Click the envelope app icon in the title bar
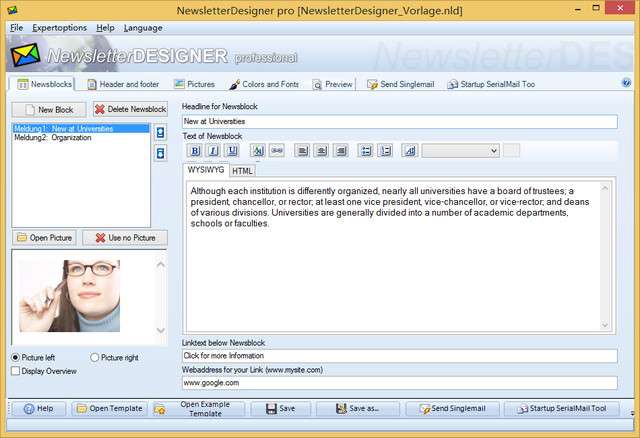 click(x=12, y=10)
